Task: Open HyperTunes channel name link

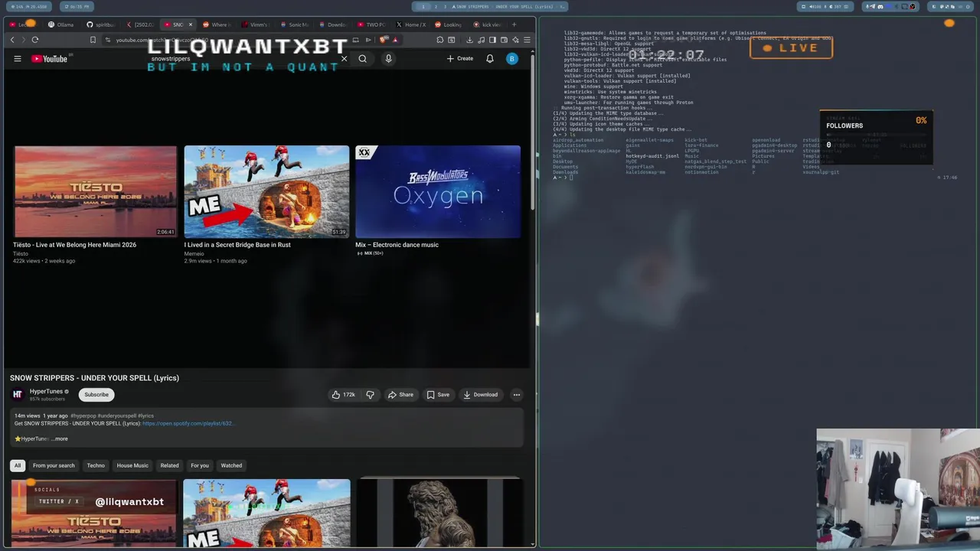Action: coord(46,391)
